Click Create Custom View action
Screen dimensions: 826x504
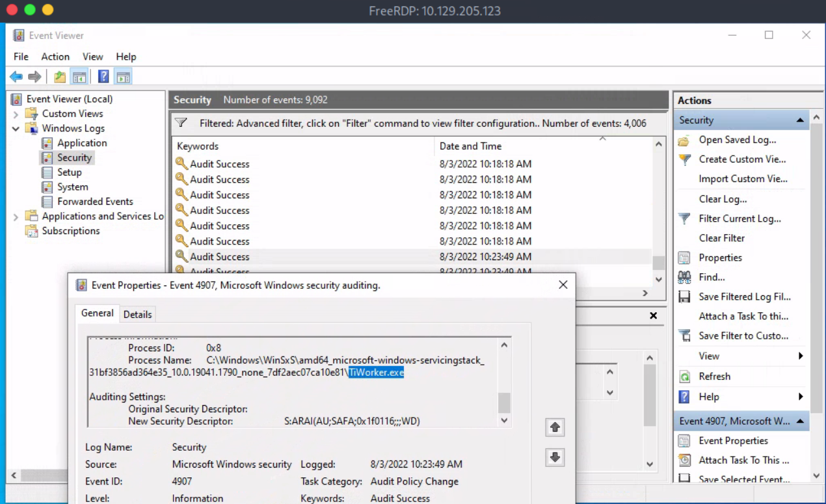(742, 159)
